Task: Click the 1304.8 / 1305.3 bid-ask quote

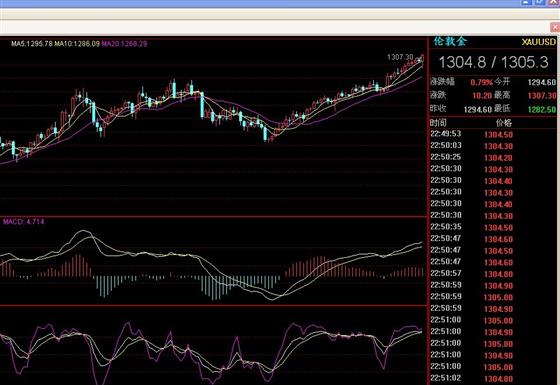Action: pos(493,62)
